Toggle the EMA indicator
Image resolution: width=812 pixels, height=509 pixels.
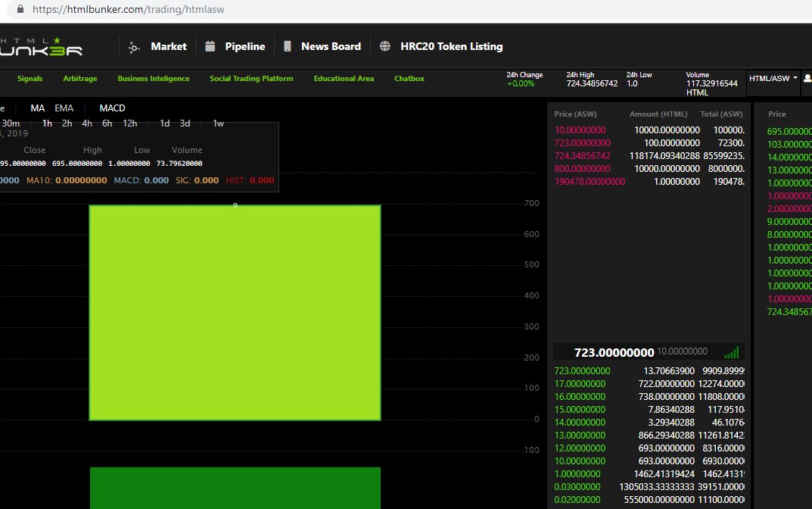(x=64, y=108)
